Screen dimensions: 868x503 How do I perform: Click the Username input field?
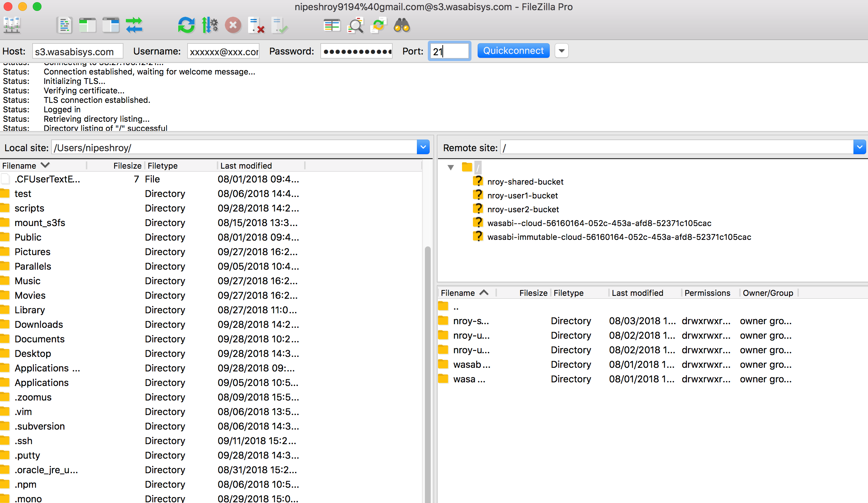coord(223,51)
